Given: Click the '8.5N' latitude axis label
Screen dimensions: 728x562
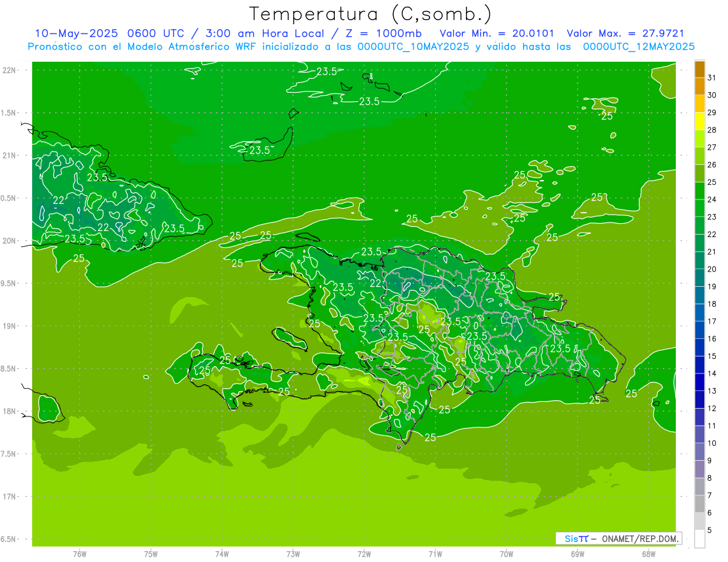Looking at the screenshot, I should pos(8,369).
